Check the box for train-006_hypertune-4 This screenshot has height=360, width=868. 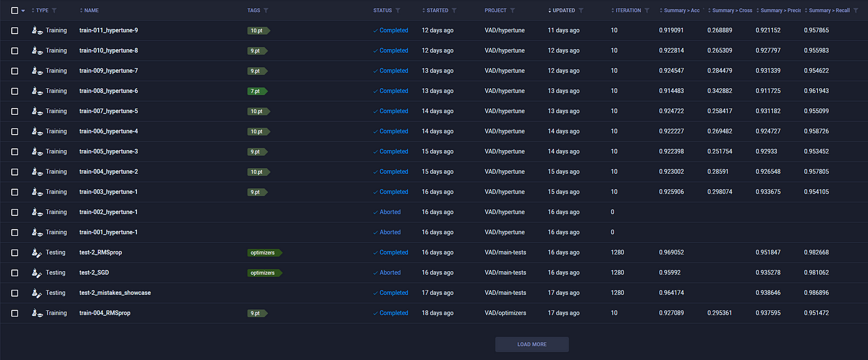[x=15, y=131]
